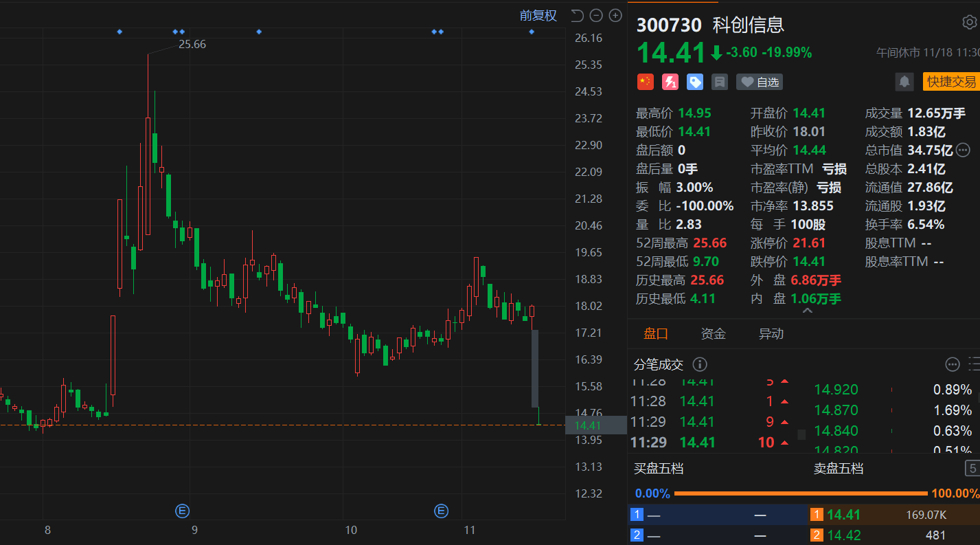Toggle 自选 watchlist heart button

pos(760,82)
